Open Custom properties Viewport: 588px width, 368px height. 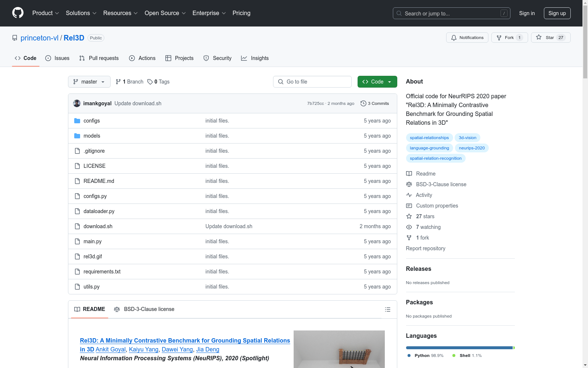point(432,206)
